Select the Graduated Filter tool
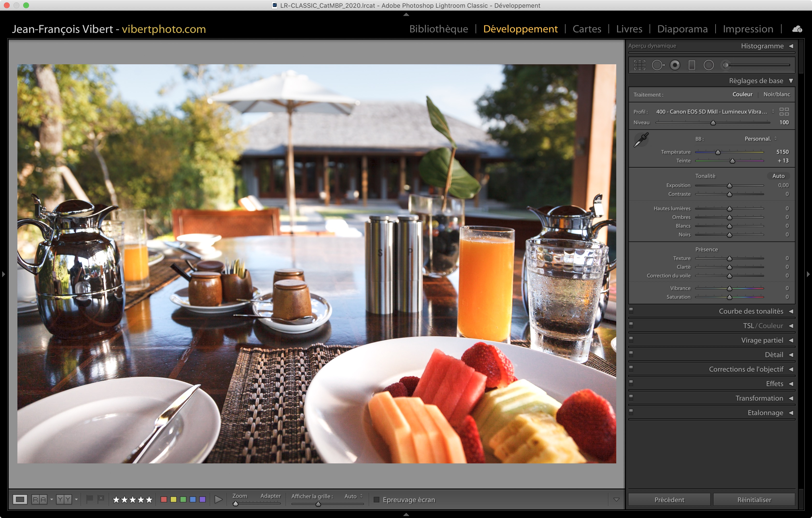 [x=692, y=65]
